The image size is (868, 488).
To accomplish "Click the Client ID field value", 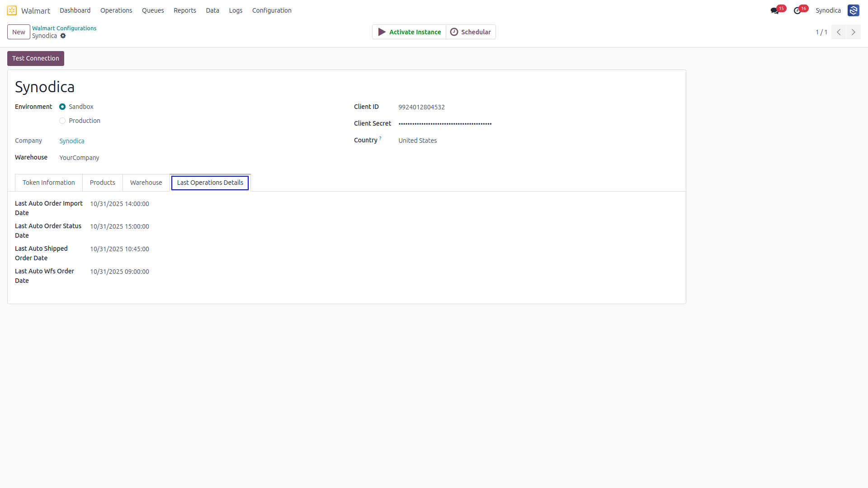I will tap(421, 107).
